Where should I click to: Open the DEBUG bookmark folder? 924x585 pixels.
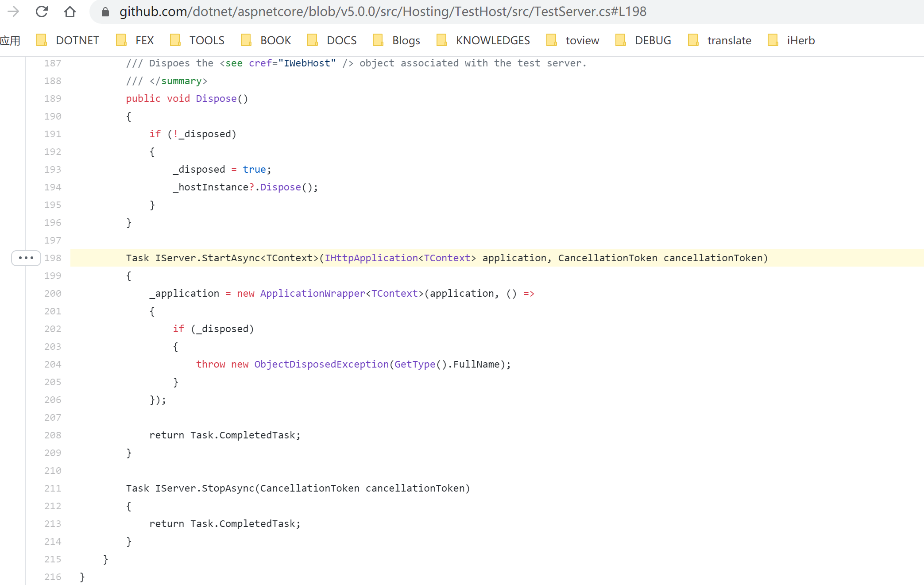click(643, 40)
